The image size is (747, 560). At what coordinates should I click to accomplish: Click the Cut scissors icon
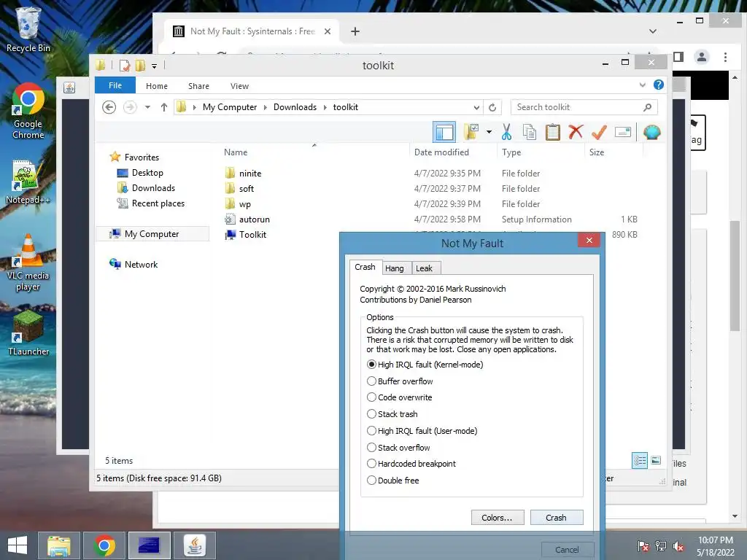(x=506, y=132)
